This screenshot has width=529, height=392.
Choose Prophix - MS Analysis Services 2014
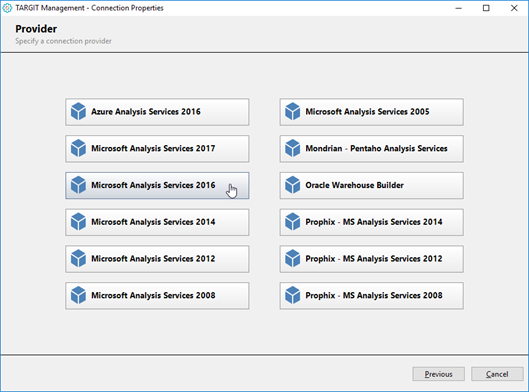pyautogui.click(x=371, y=222)
